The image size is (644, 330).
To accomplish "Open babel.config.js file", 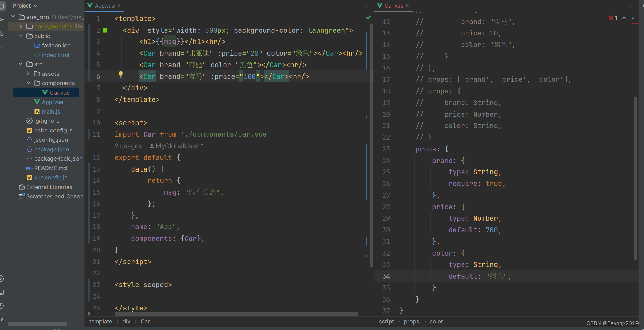I will [x=49, y=130].
